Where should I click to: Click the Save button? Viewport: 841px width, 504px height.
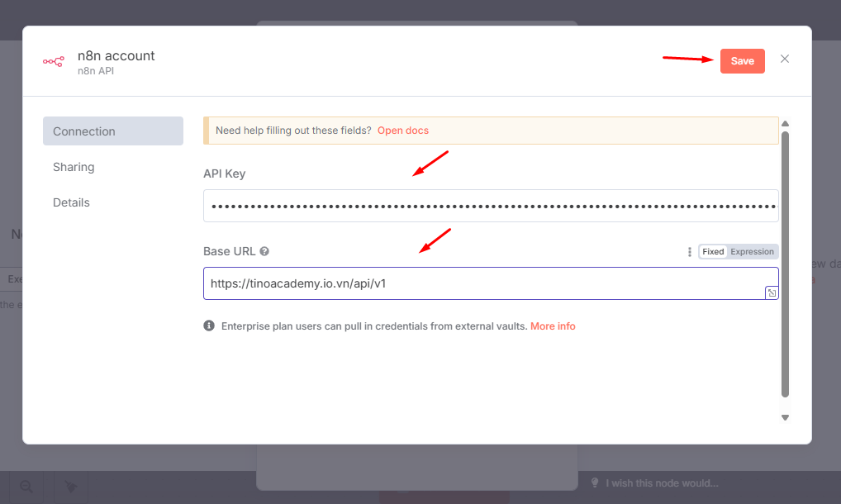[x=743, y=61]
